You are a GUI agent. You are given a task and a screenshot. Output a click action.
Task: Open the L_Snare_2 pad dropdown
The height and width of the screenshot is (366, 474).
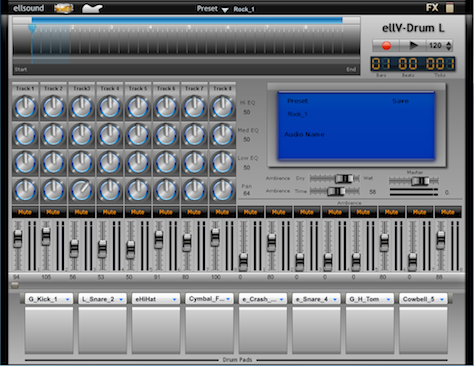102,299
